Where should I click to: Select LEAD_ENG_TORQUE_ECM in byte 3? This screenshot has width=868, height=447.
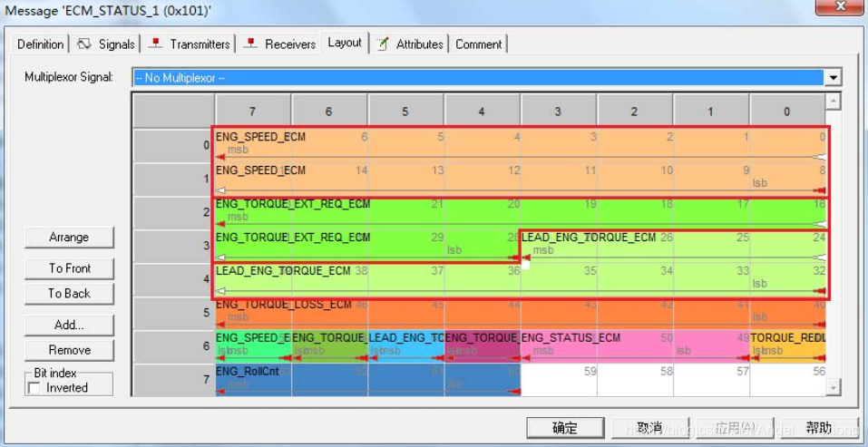point(673,247)
